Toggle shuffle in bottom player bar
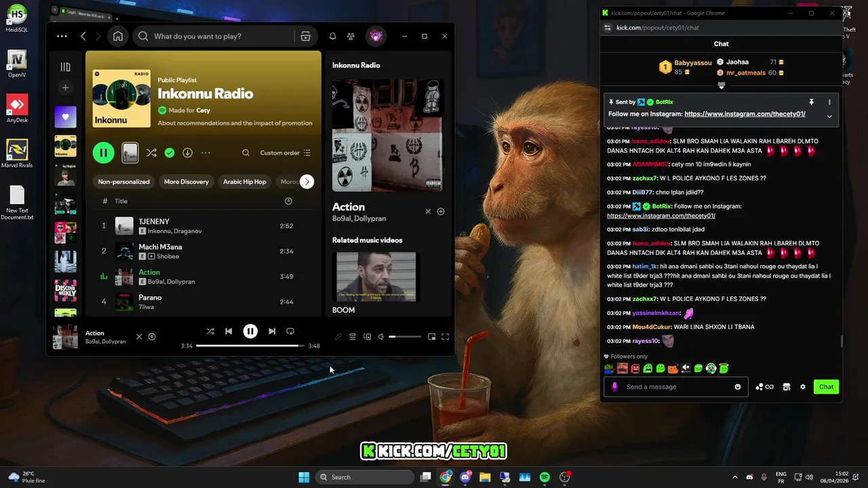Image resolution: width=868 pixels, height=488 pixels. 210,331
